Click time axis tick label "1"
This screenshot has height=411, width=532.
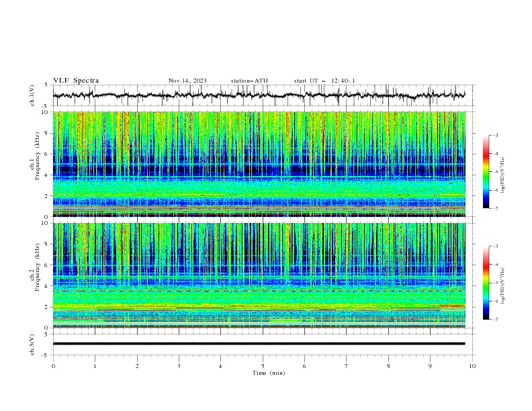[95, 366]
